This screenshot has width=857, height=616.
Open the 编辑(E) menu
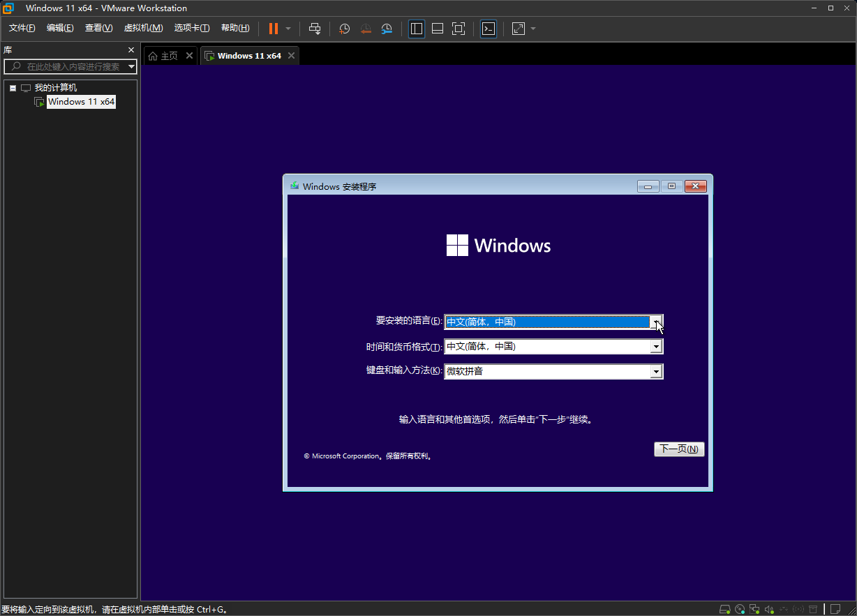(x=60, y=28)
